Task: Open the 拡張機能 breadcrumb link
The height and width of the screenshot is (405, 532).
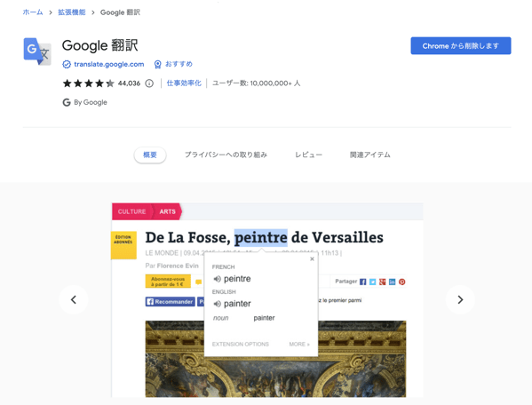Action: pos(72,12)
